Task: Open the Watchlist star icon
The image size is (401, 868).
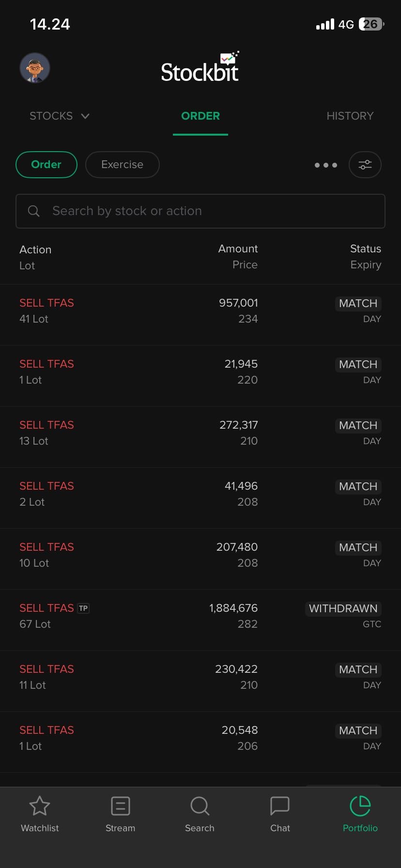Action: [40, 806]
